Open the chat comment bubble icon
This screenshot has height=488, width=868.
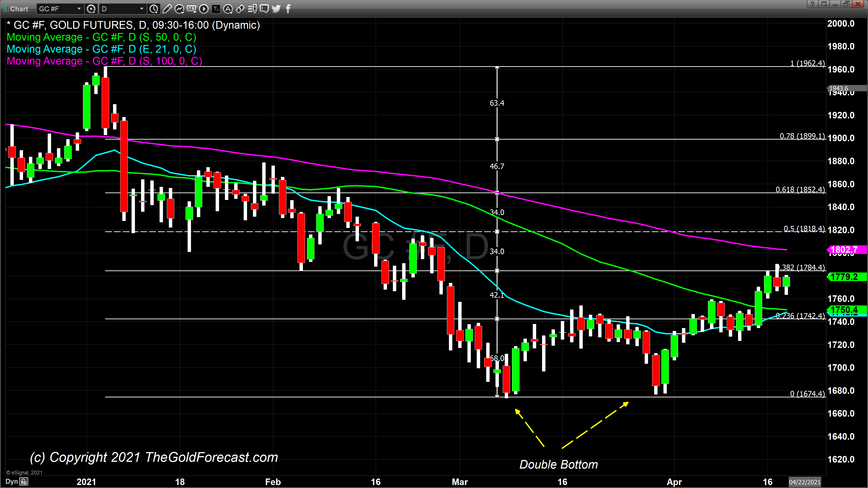pyautogui.click(x=264, y=9)
